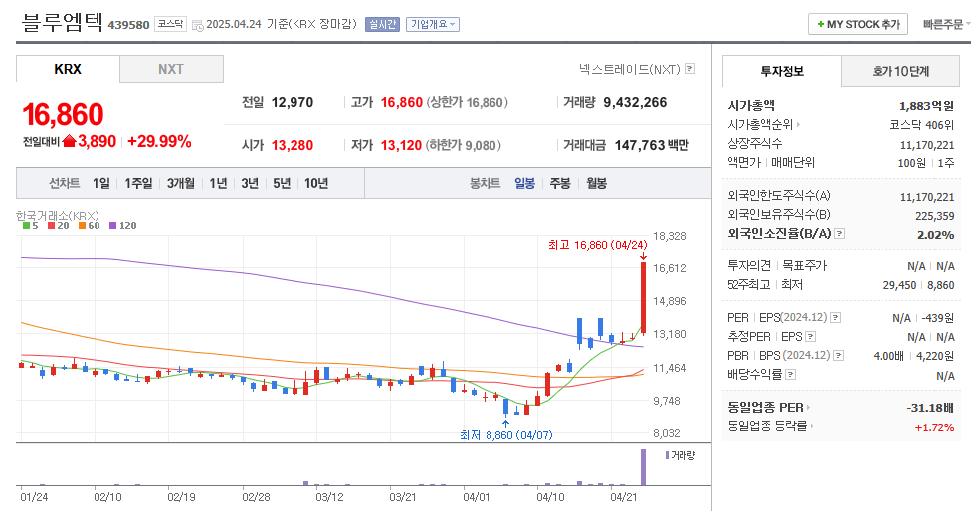Viewport: 980px width, 511px height.
Task: Click the 상장주식수 value 11,170,221
Action: point(927,145)
